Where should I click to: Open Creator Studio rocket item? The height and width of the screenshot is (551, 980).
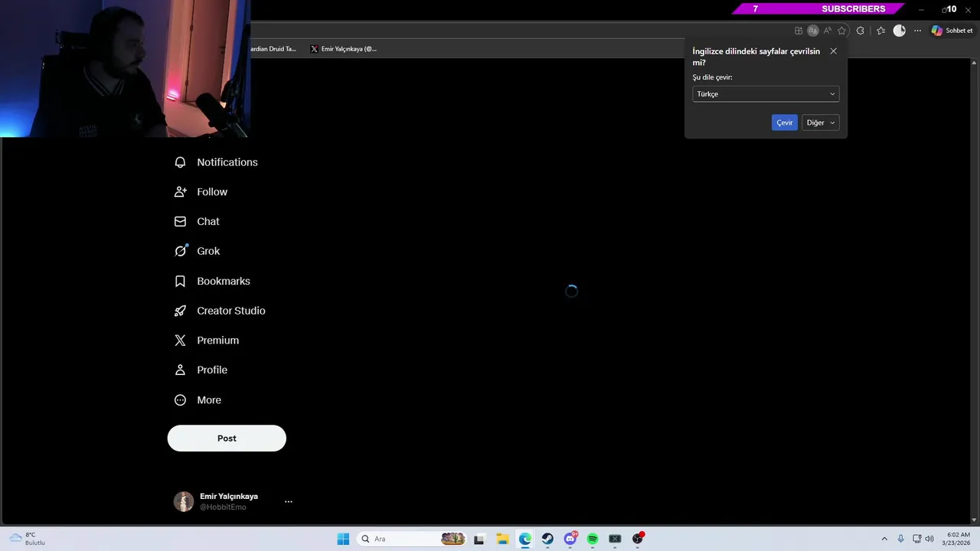coord(220,311)
